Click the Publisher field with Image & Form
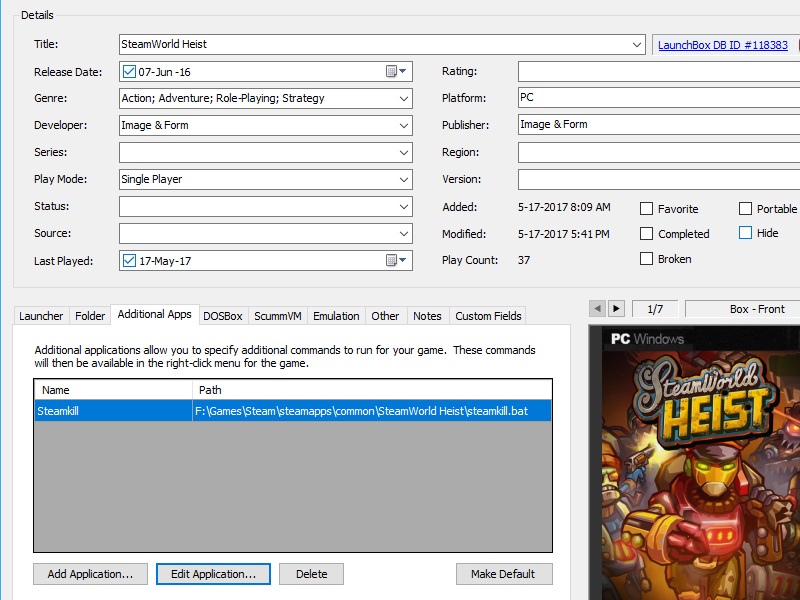Image resolution: width=800 pixels, height=600 pixels. pos(659,124)
